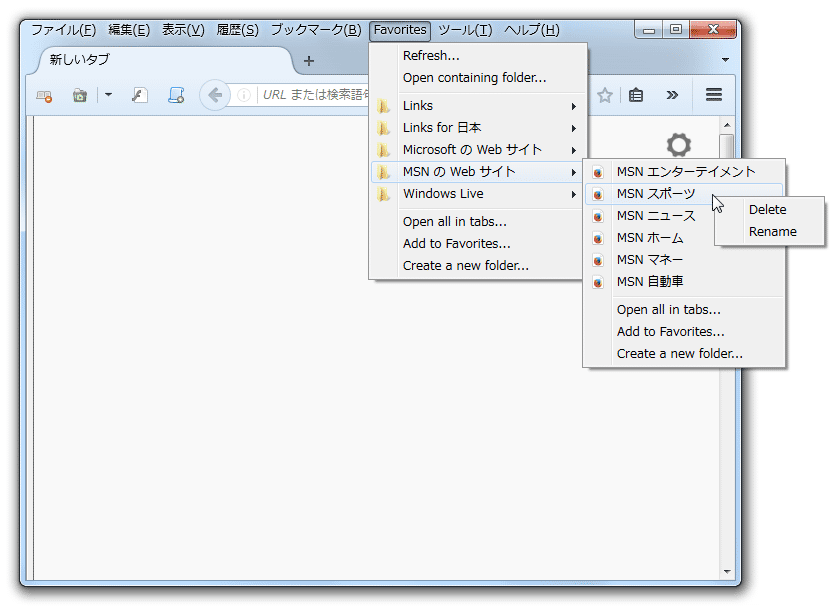Click the toolbar page icon with orange badge
This screenshot has height=608, width=836.
tap(44, 96)
